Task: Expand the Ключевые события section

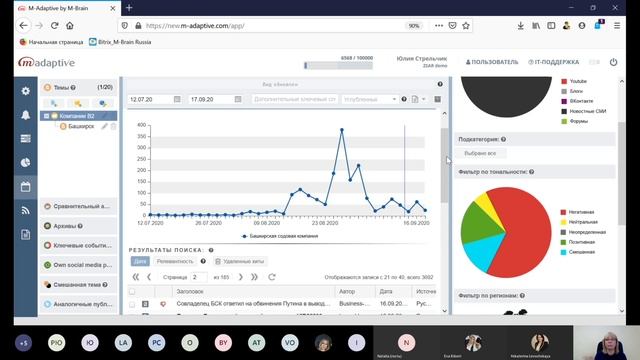Action: coord(78,245)
